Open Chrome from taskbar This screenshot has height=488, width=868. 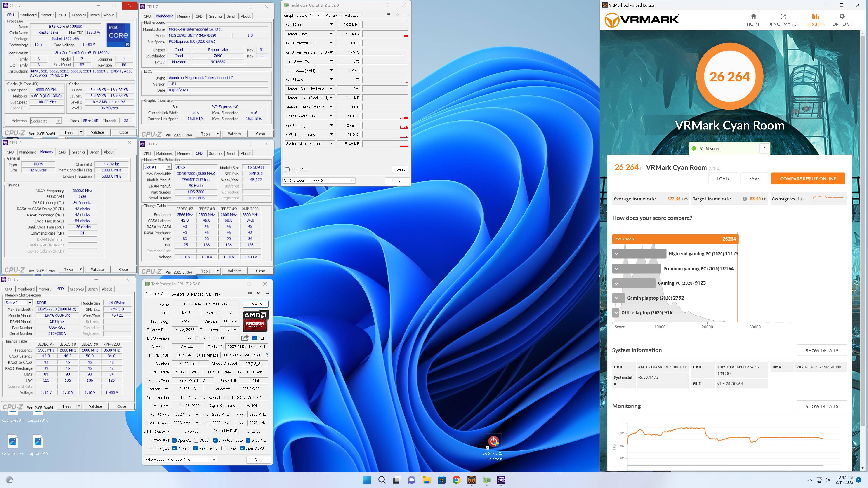click(456, 480)
